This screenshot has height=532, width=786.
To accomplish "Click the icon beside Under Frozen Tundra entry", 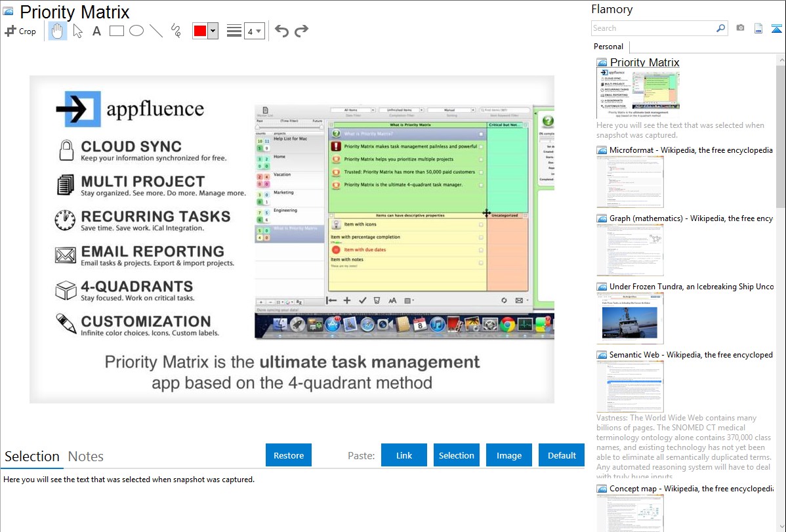I will click(x=602, y=287).
